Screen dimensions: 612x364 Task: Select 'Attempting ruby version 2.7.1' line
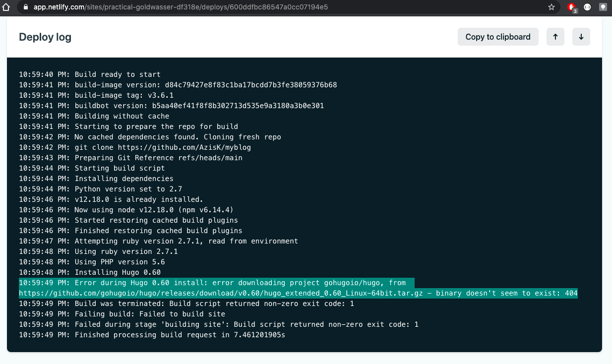[159, 241]
